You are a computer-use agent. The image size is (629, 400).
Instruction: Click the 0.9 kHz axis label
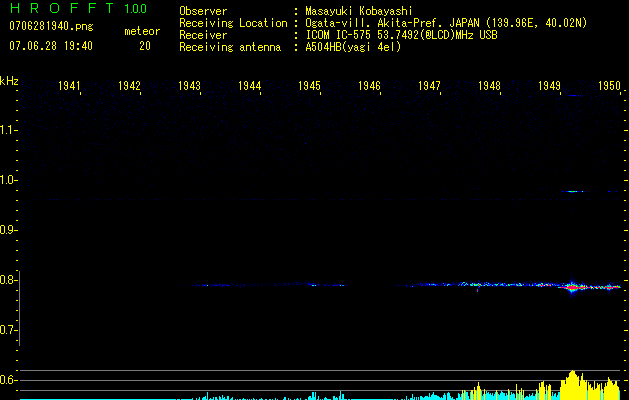[x=8, y=230]
